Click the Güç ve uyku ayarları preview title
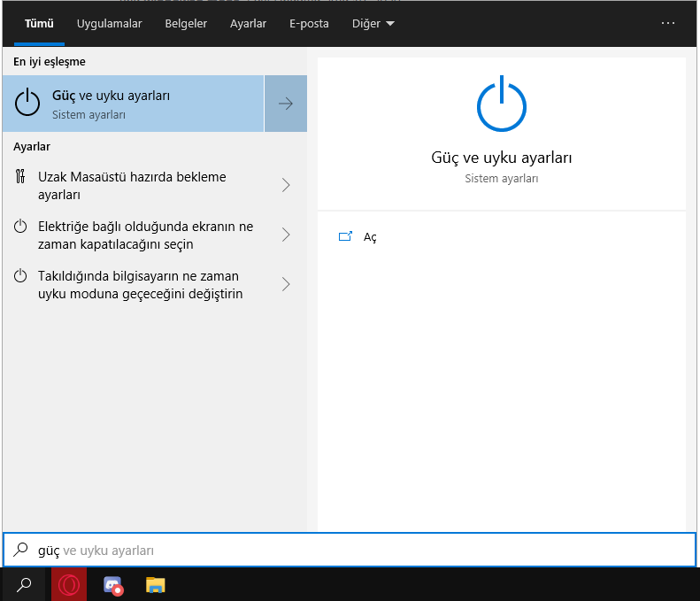Viewport: 700px width, 601px height. click(502, 158)
